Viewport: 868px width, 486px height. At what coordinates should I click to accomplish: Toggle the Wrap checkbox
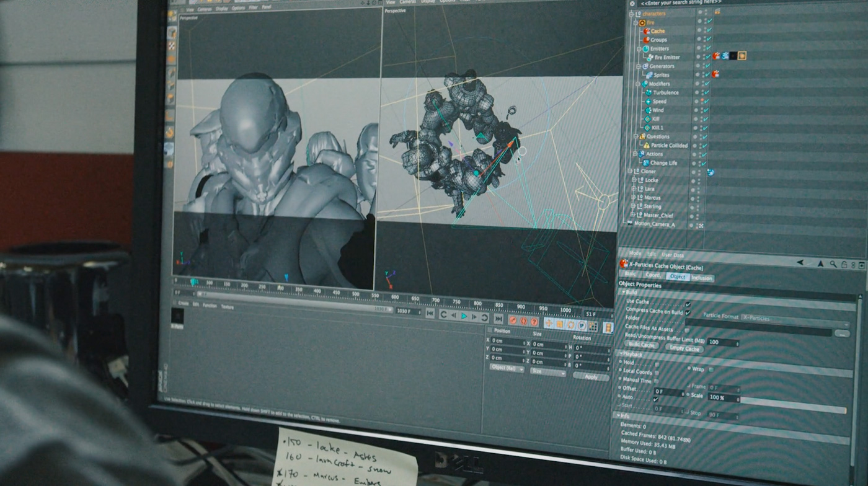pos(711,369)
